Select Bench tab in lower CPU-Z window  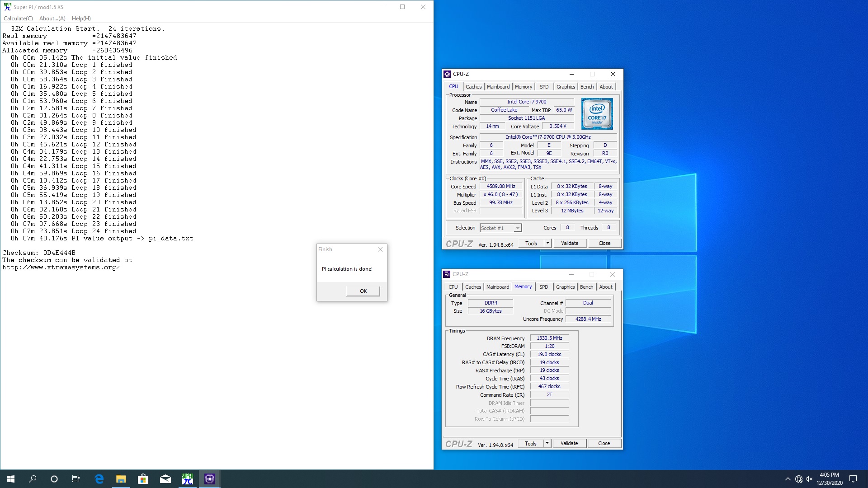[x=587, y=287]
